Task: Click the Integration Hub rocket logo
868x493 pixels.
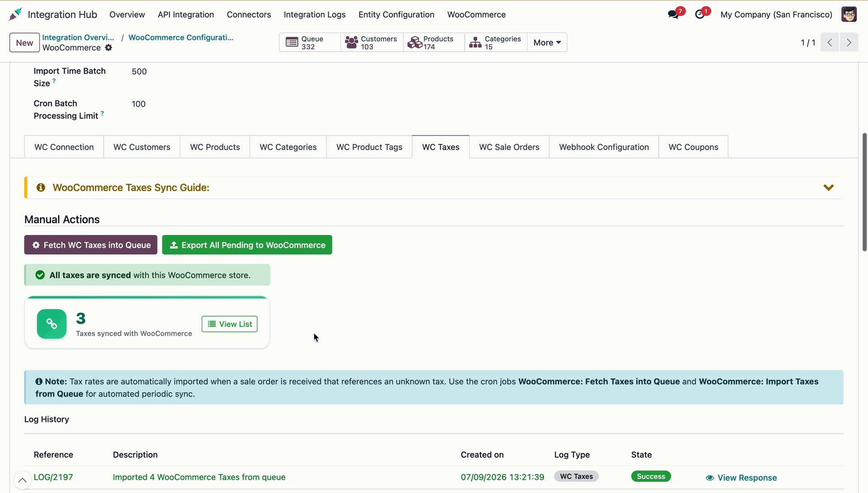Action: [15, 14]
